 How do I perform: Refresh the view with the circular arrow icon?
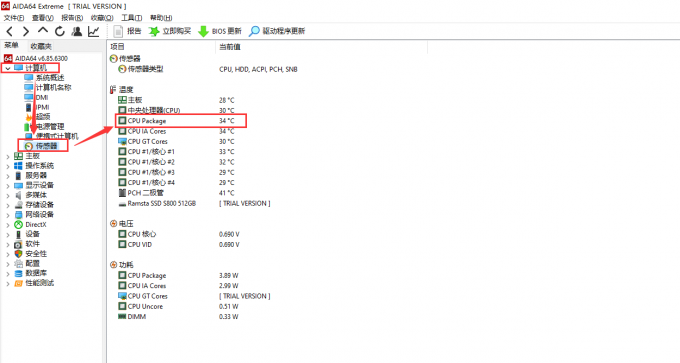[x=59, y=31]
